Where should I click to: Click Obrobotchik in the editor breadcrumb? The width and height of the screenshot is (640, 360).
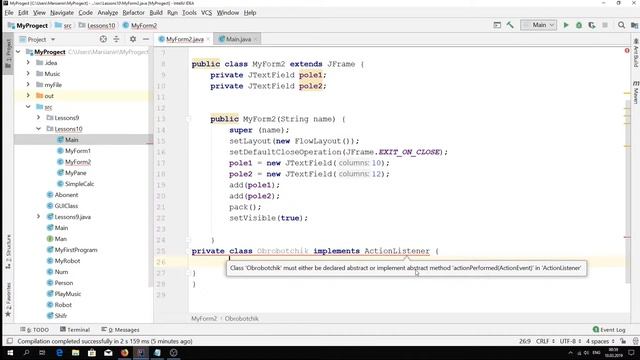click(241, 318)
